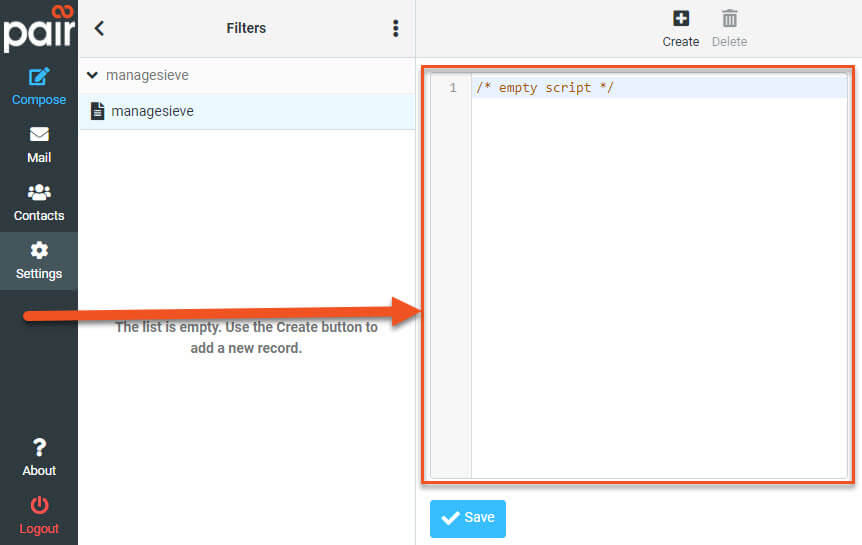The image size is (862, 545).
Task: Click the Delete trash can icon
Action: (730, 19)
